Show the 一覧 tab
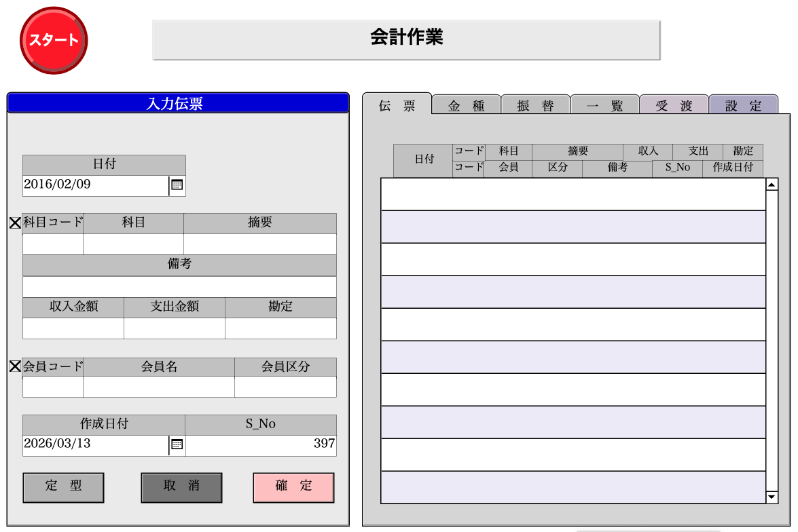This screenshot has width=798, height=532. tap(604, 106)
